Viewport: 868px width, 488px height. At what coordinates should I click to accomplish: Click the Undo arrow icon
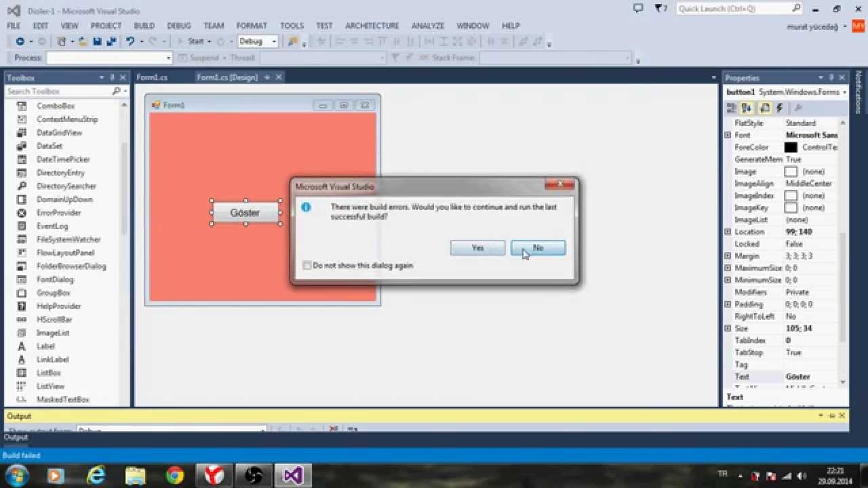pos(130,41)
